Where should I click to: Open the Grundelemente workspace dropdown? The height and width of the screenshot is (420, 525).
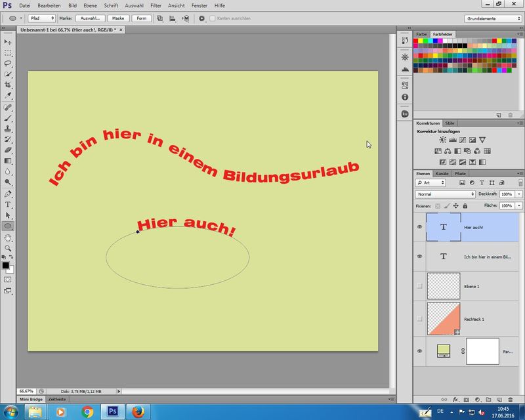493,18
